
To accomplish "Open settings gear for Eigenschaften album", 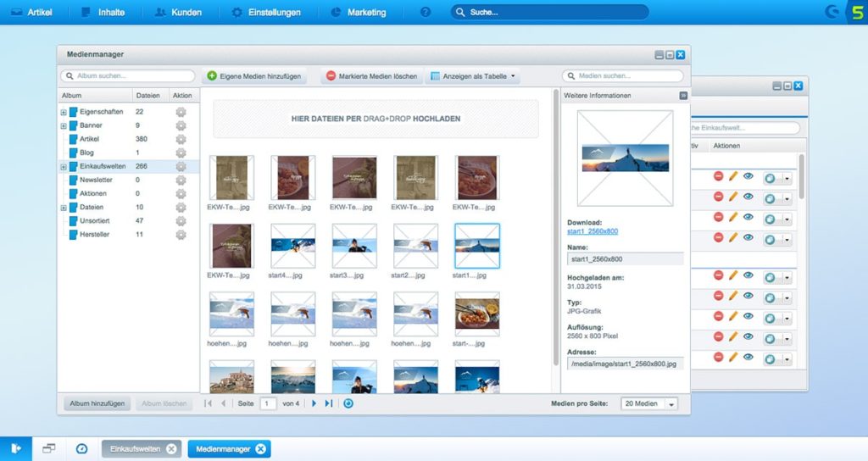I will point(181,112).
